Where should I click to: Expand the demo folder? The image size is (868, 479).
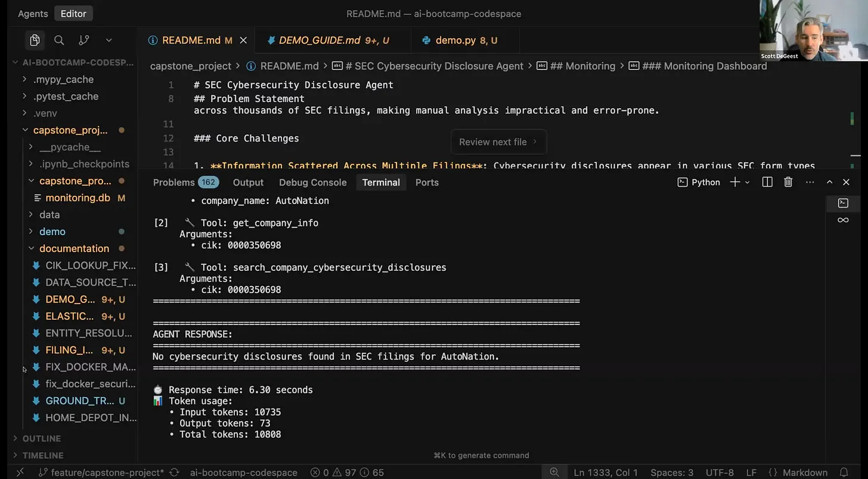coord(52,231)
